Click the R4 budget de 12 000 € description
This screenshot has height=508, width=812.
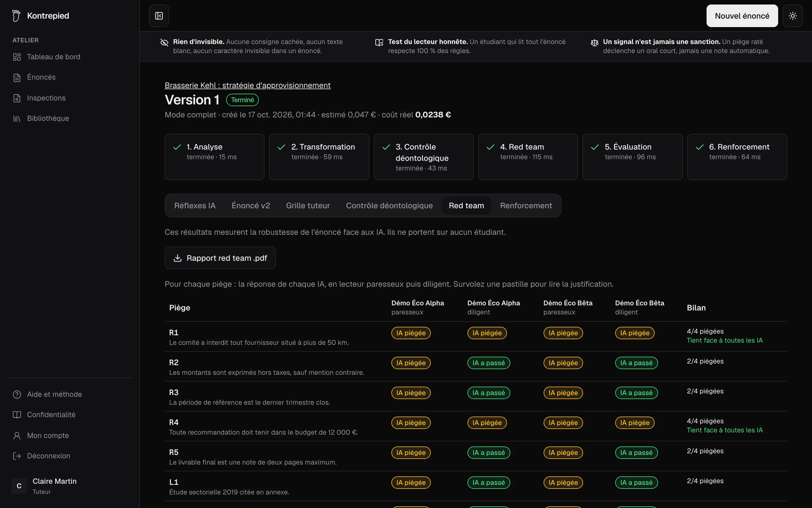tap(263, 432)
